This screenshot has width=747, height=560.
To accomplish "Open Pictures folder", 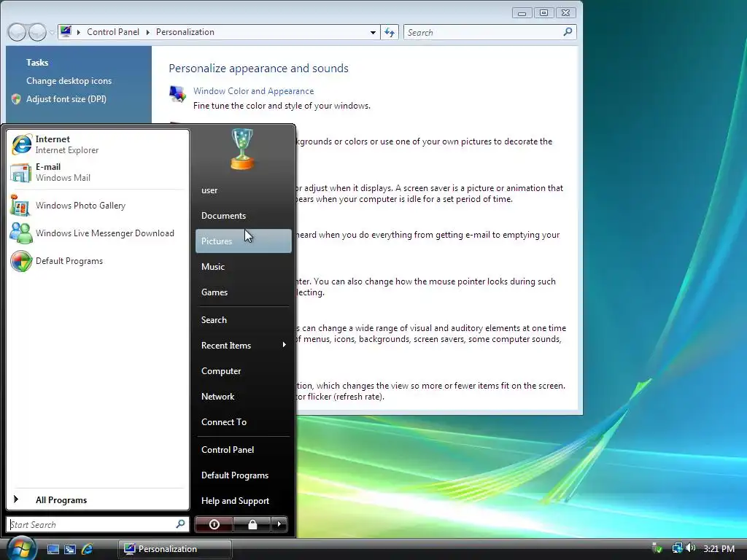I will coord(243,241).
